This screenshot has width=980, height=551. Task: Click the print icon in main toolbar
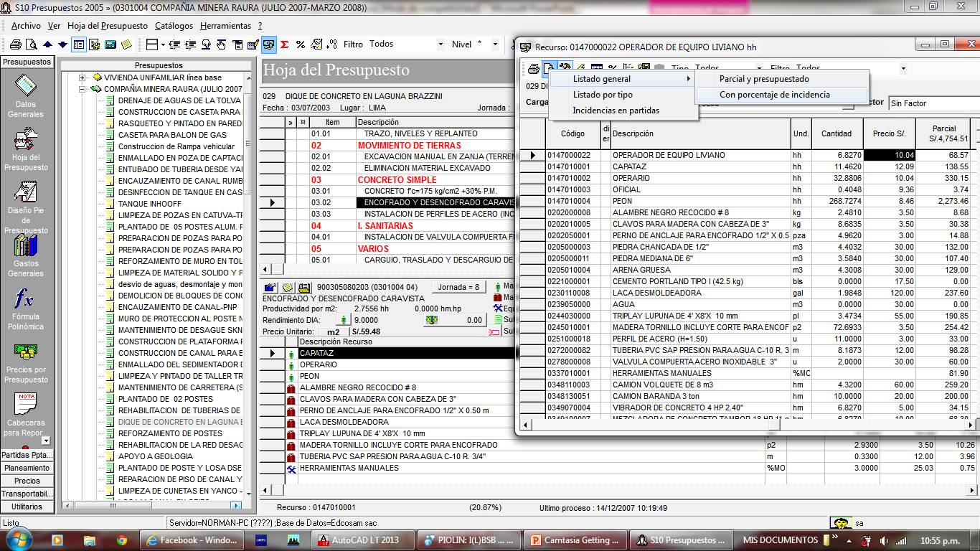click(15, 44)
